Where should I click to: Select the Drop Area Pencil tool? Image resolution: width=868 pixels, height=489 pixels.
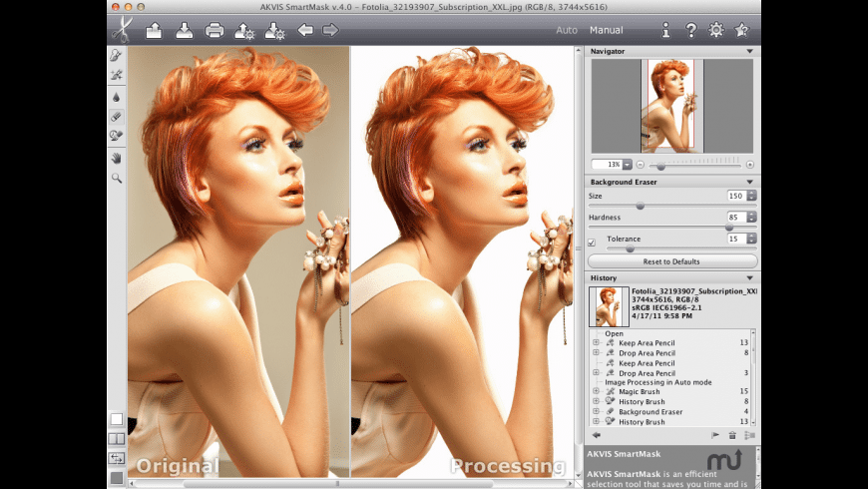[117, 75]
